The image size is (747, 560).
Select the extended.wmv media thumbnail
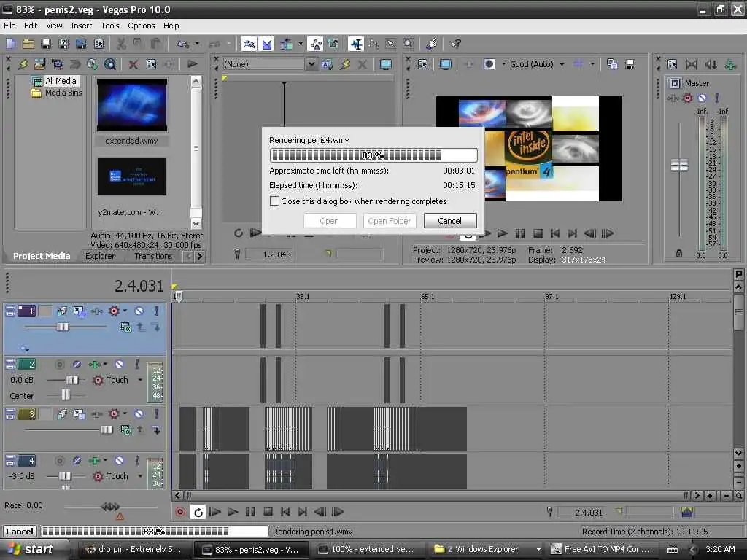point(132,105)
